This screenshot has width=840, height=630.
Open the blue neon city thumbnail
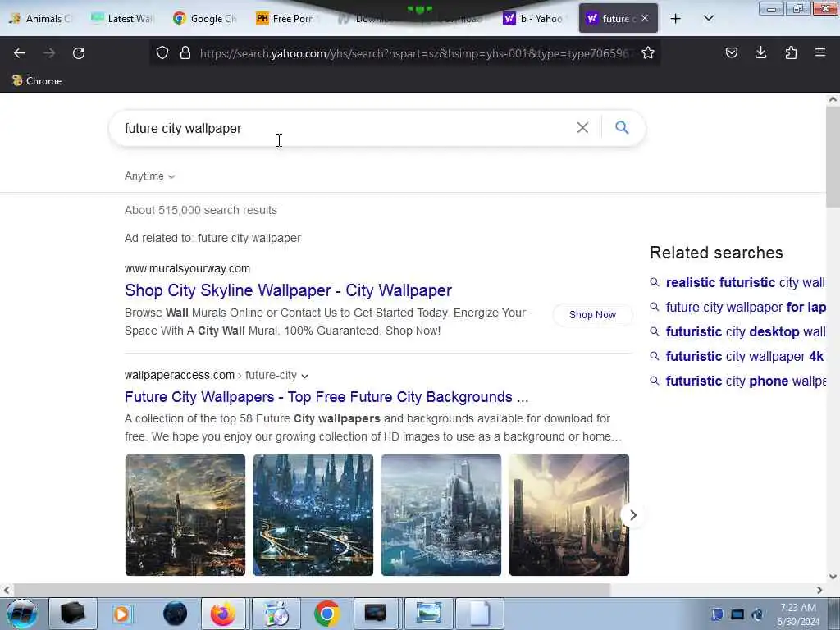tap(313, 515)
